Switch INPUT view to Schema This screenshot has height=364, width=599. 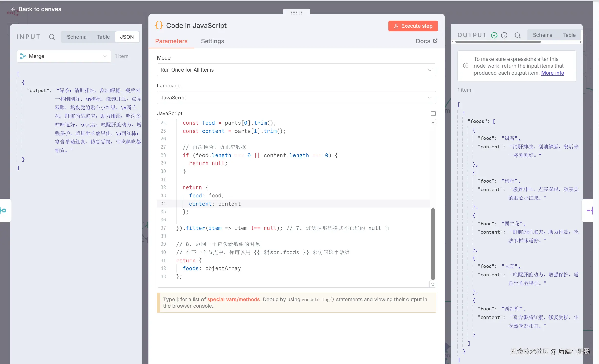pyautogui.click(x=77, y=37)
